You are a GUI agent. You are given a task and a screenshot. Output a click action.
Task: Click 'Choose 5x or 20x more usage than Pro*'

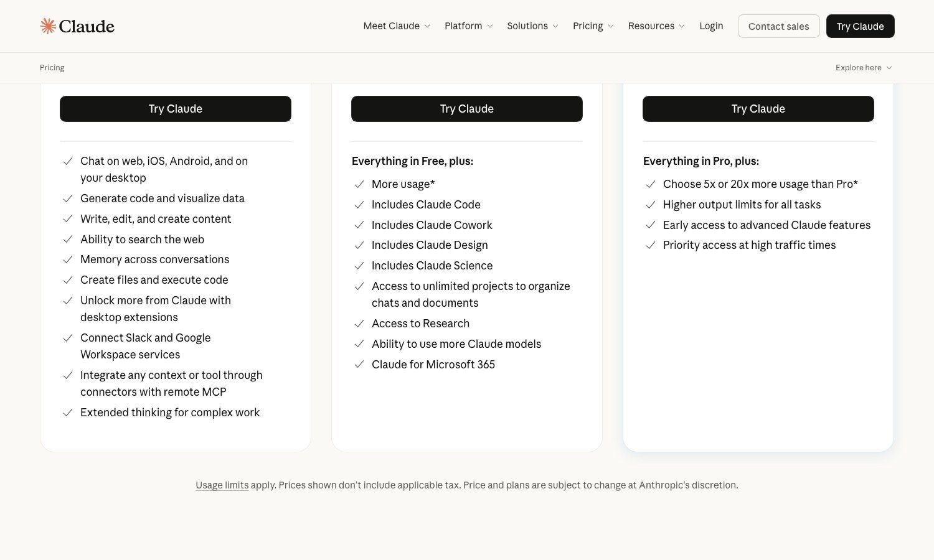pos(760,184)
